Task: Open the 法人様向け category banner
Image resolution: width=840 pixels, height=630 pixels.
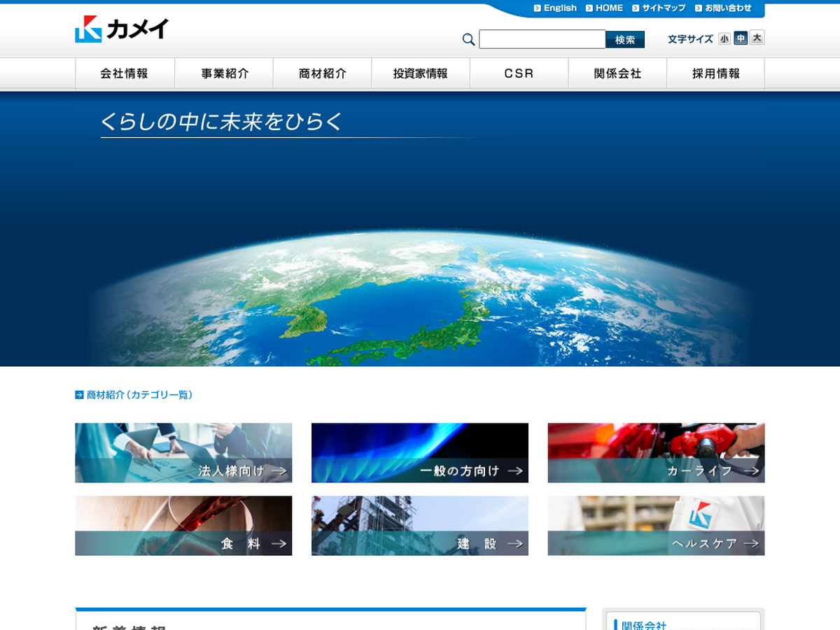Action: pyautogui.click(x=183, y=453)
